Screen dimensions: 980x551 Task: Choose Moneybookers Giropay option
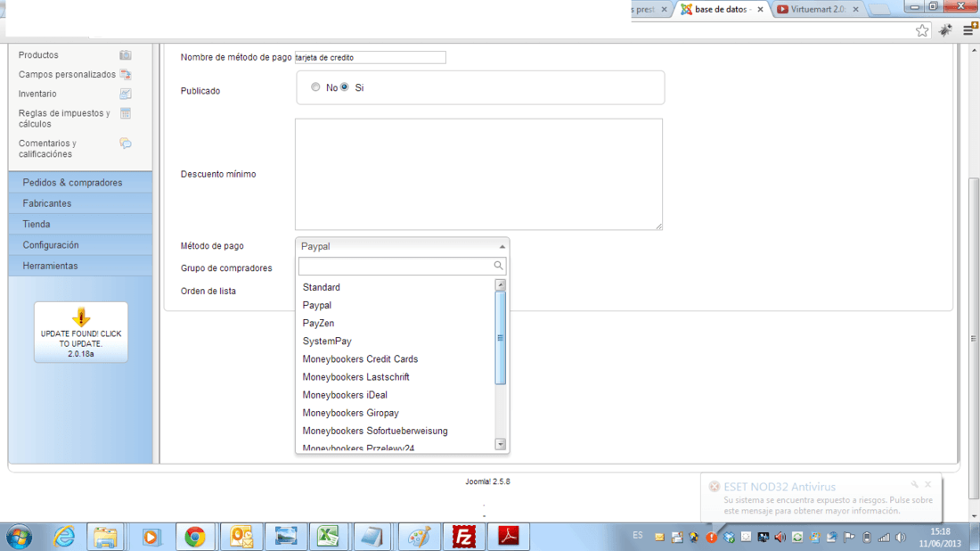(x=396, y=414)
